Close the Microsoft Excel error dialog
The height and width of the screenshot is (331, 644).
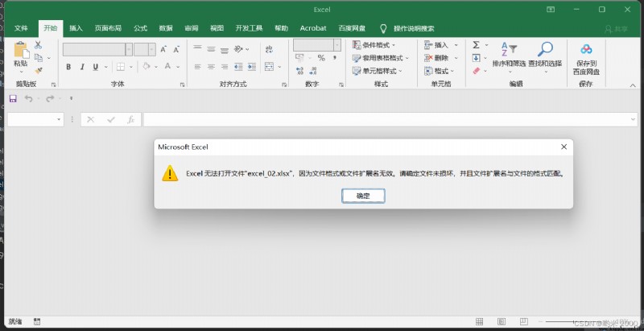click(564, 147)
